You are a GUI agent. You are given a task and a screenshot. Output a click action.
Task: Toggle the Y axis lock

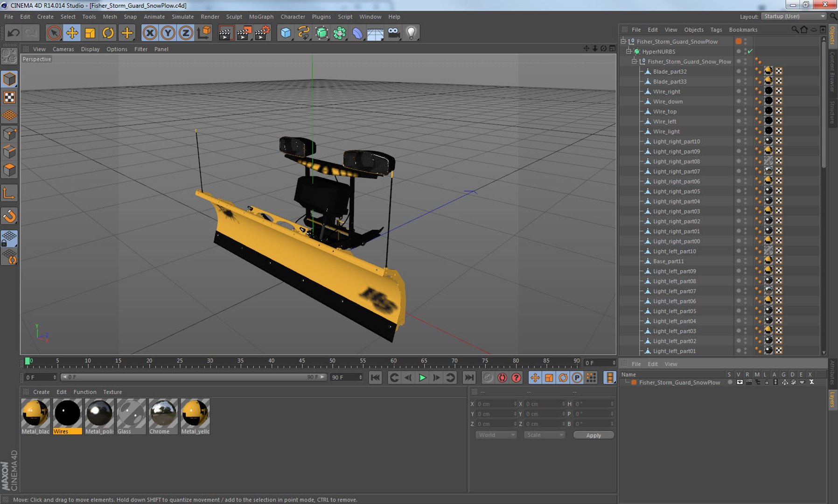(168, 33)
